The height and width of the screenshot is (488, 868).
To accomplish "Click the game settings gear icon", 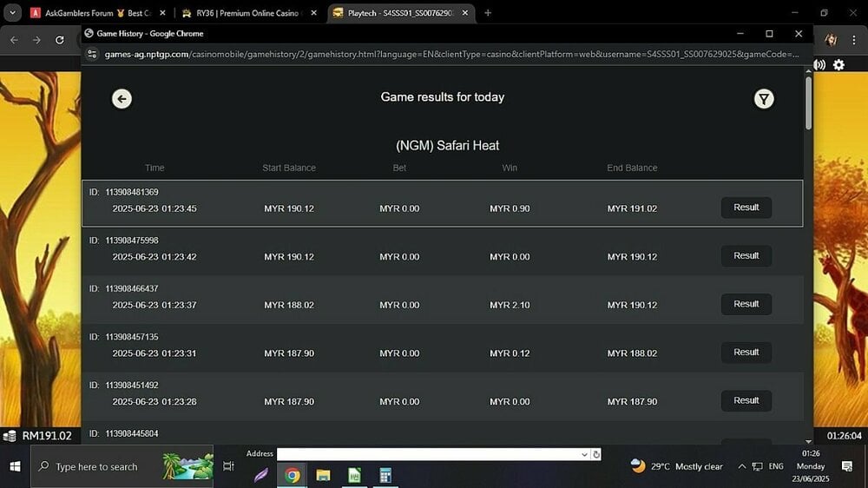I will (x=838, y=65).
